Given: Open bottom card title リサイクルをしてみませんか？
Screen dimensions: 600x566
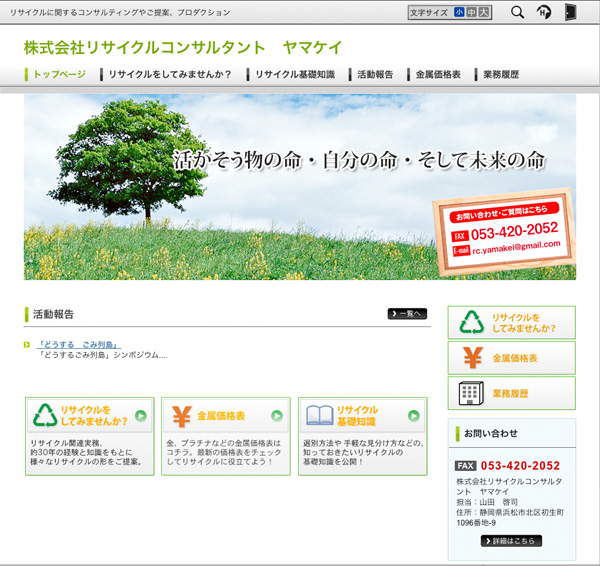Looking at the screenshot, I should click(94, 416).
